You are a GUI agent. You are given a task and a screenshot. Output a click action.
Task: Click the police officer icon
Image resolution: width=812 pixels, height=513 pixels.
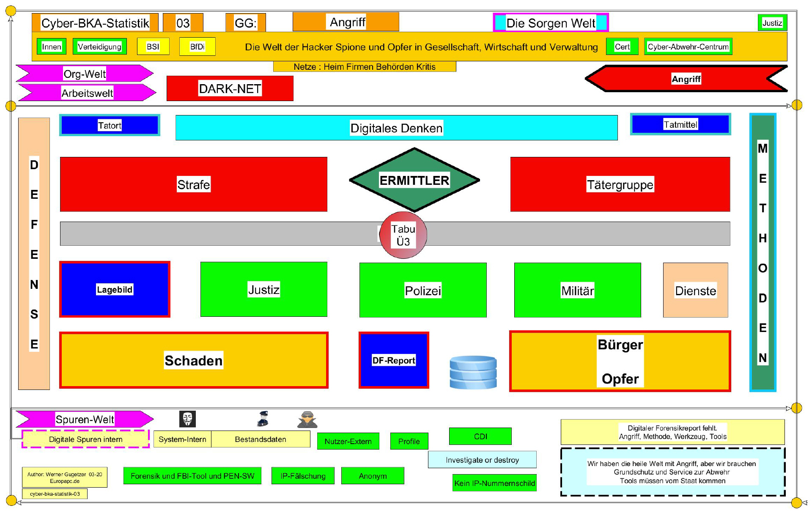point(263,419)
